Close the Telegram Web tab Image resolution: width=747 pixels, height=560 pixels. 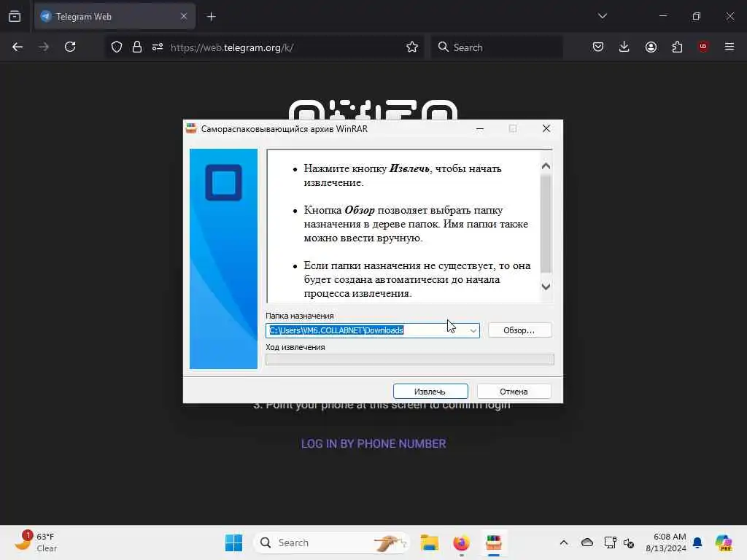(184, 17)
